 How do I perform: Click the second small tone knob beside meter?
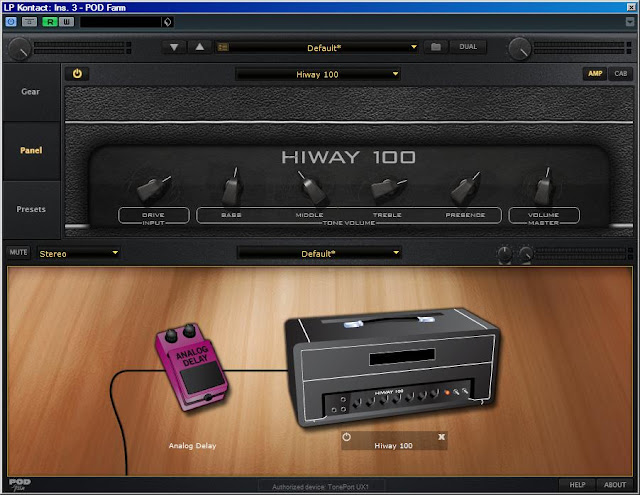[x=526, y=254]
